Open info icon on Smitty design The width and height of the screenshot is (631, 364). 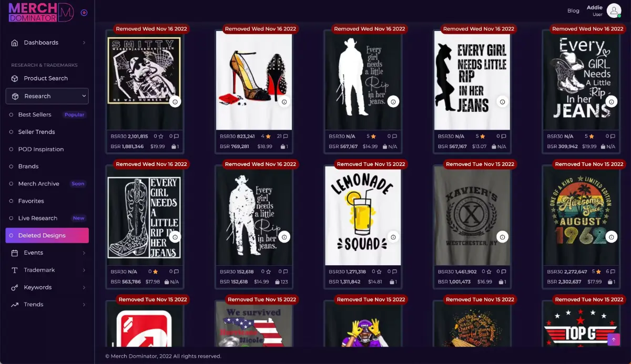pyautogui.click(x=176, y=102)
